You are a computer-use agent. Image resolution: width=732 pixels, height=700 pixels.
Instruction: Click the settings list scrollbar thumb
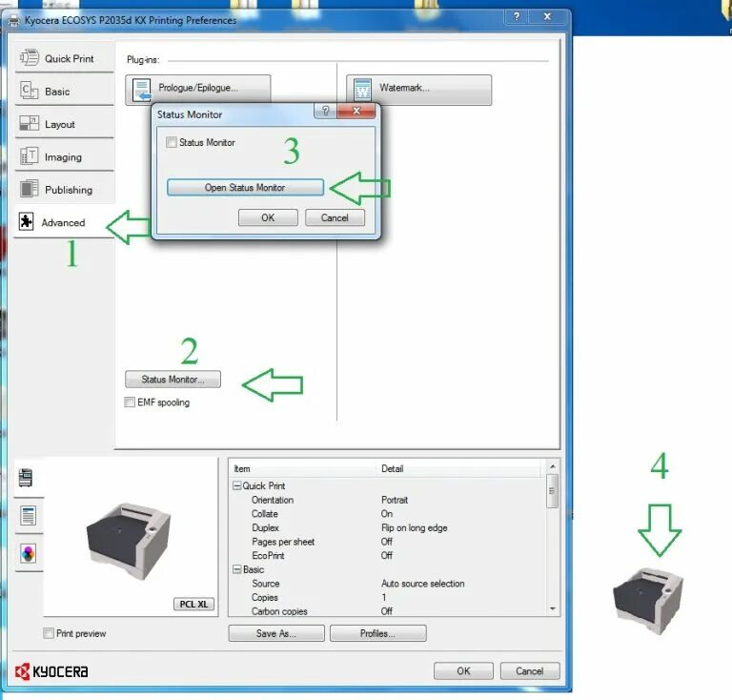click(x=552, y=490)
